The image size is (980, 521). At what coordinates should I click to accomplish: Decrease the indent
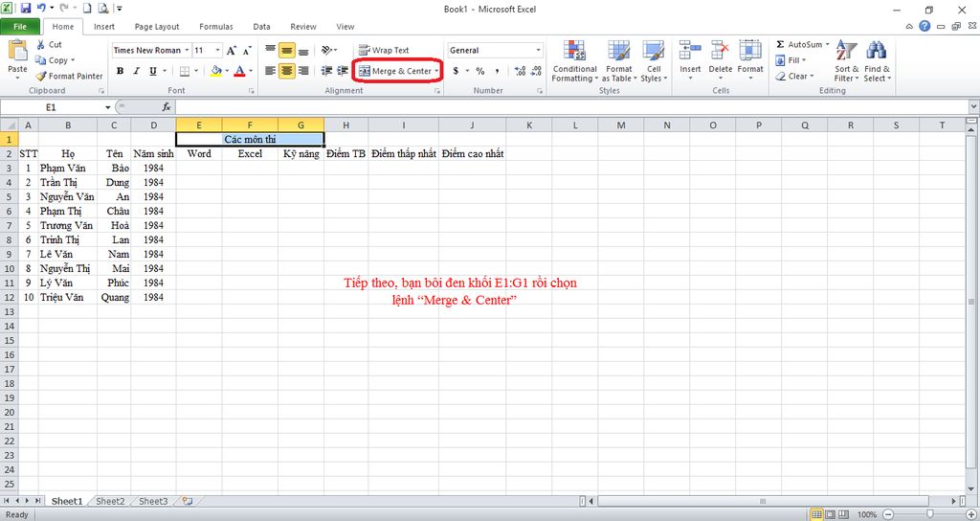pyautogui.click(x=326, y=71)
